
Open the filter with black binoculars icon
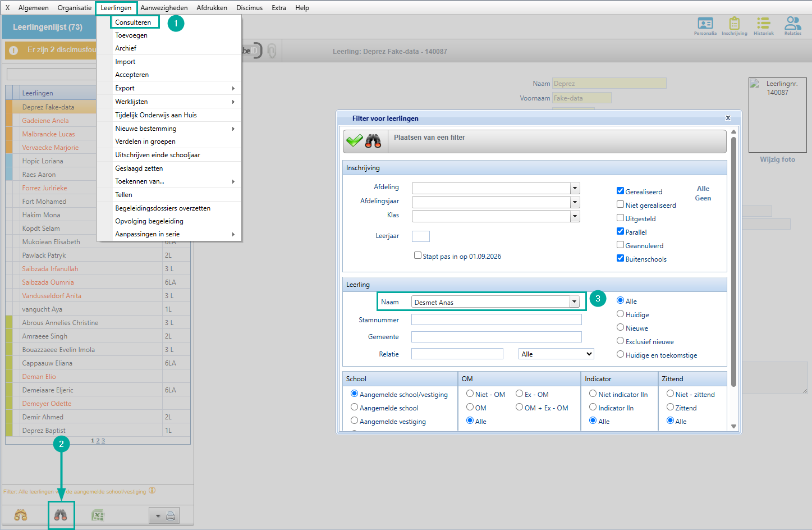tap(61, 515)
